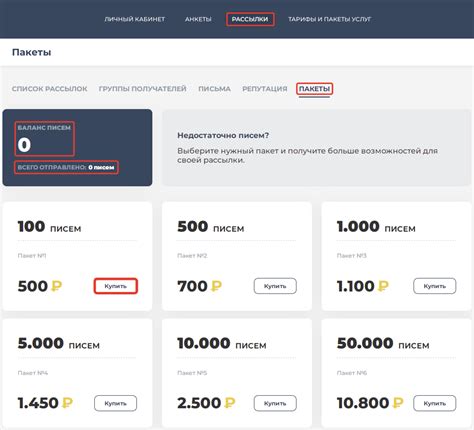The height and width of the screenshot is (430, 474).
Task: Click the Пакет №3 label
Action: 352,256
